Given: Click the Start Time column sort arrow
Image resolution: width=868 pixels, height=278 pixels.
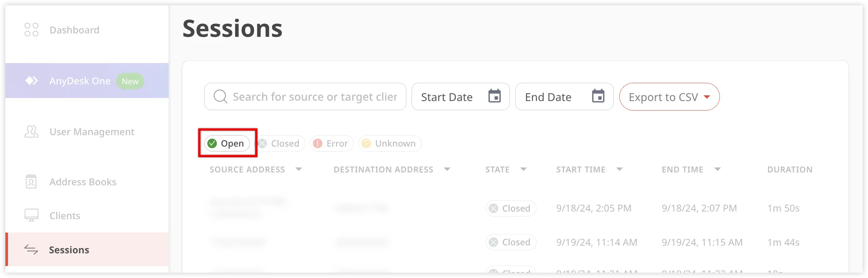Looking at the screenshot, I should click(x=620, y=169).
